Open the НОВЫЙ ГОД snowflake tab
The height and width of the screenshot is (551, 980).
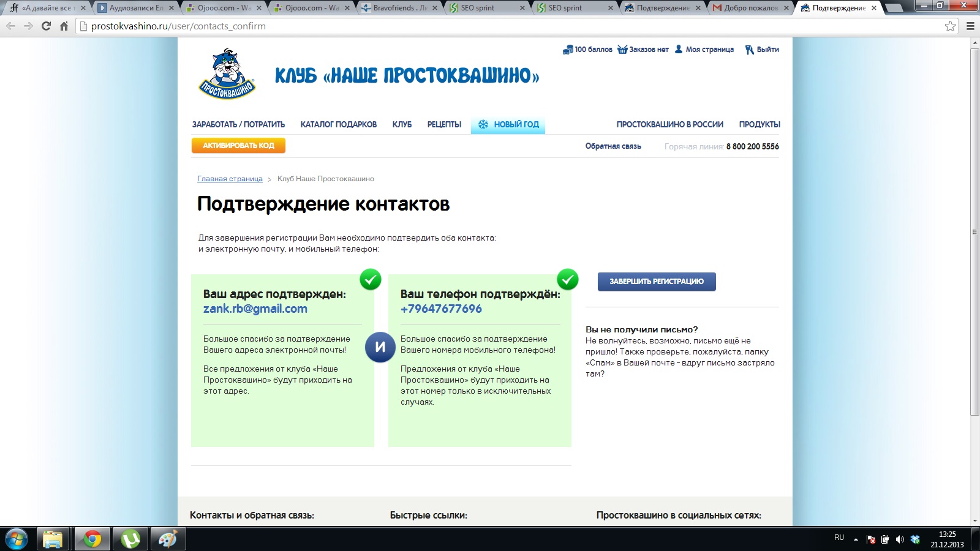click(508, 124)
